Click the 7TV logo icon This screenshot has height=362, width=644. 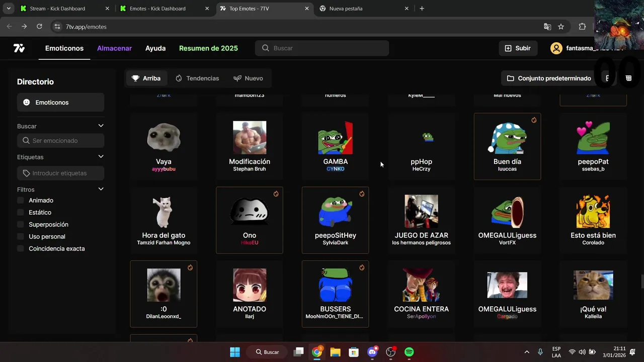[x=19, y=48]
